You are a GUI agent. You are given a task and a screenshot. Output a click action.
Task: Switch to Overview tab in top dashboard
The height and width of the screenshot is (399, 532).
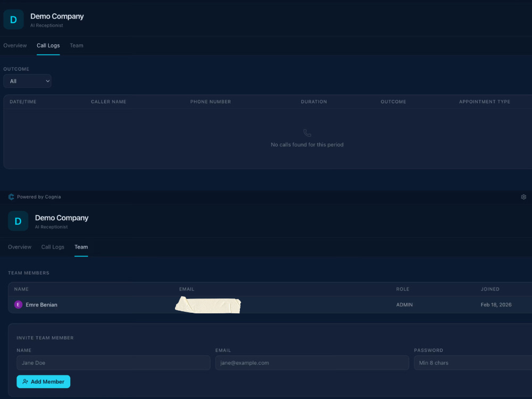point(15,45)
